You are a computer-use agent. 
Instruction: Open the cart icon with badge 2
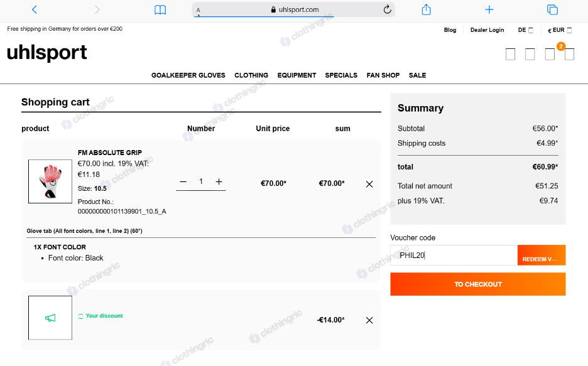tap(569, 53)
